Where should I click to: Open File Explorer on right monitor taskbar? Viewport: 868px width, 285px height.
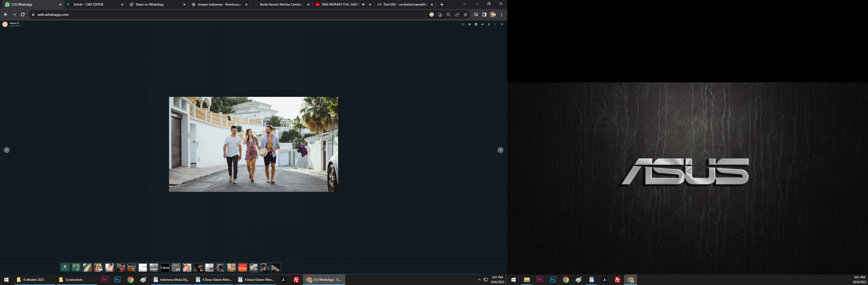pyautogui.click(x=527, y=280)
